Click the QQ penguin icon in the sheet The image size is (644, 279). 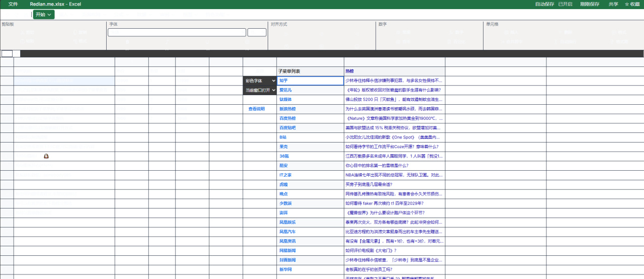click(46, 156)
